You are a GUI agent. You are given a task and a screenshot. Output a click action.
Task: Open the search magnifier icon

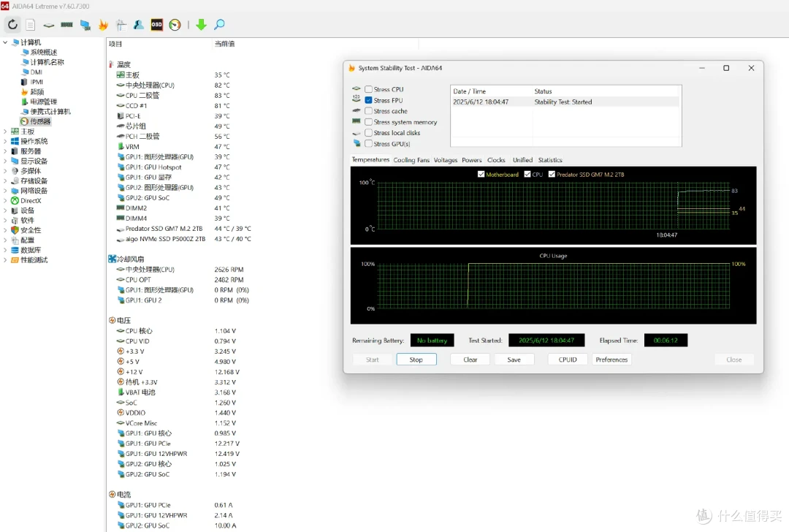pos(219,24)
